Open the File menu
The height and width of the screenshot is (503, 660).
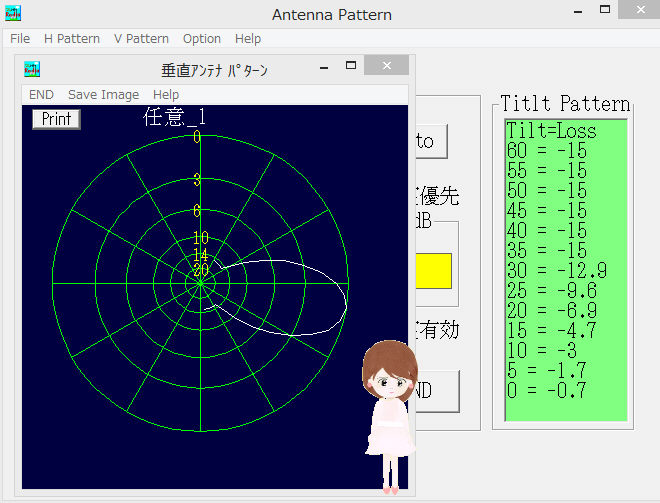click(20, 39)
